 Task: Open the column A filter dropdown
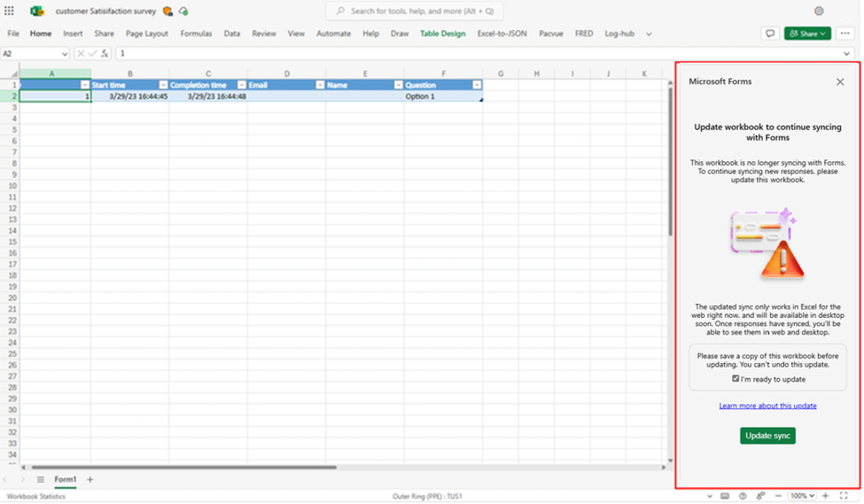pyautogui.click(x=85, y=85)
